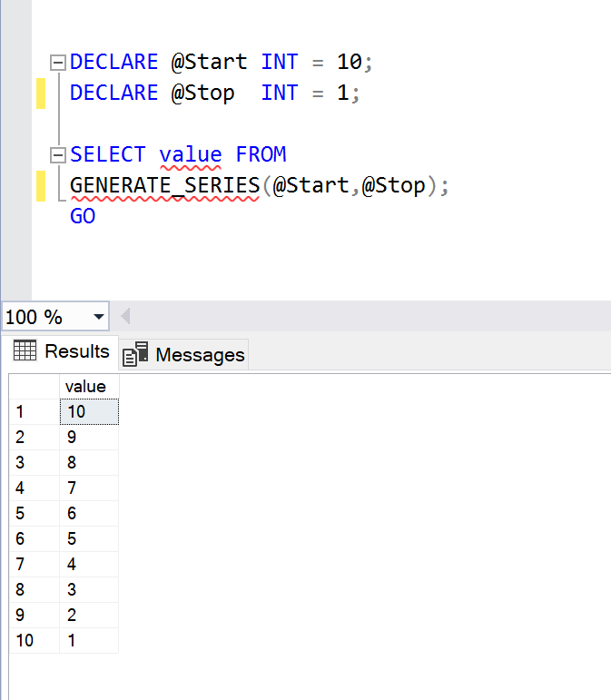Click the underlined 'value' keyword in query

pyautogui.click(x=190, y=155)
